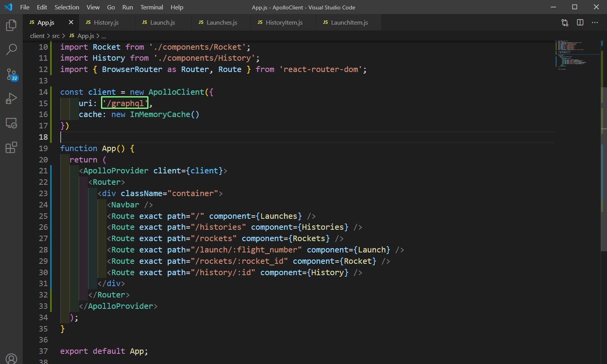Click line number 25 in the gutter
Viewport: 607px width, 364px height.
43,216
